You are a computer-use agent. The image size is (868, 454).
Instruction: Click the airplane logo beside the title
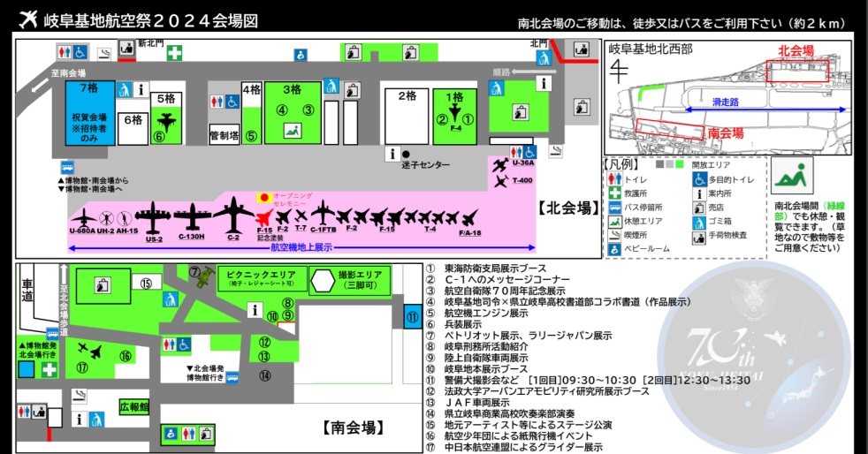point(27,19)
